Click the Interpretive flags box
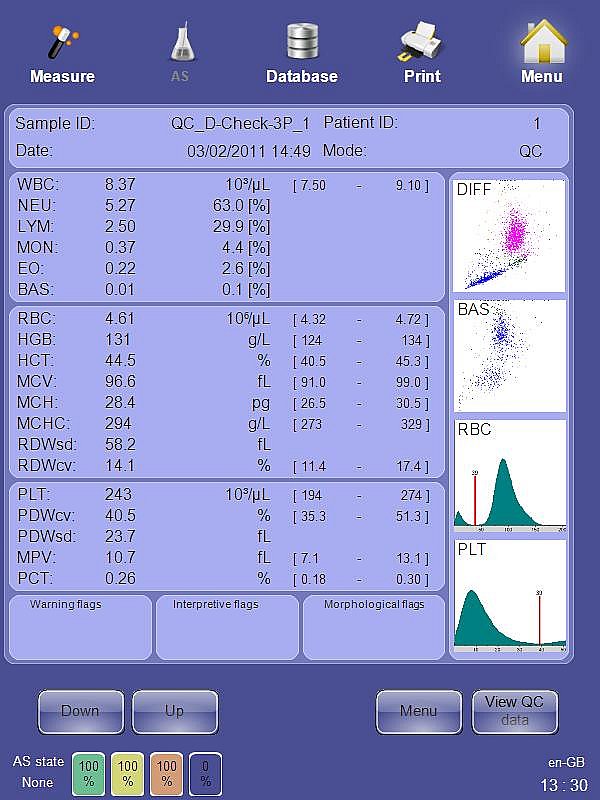 click(227, 628)
